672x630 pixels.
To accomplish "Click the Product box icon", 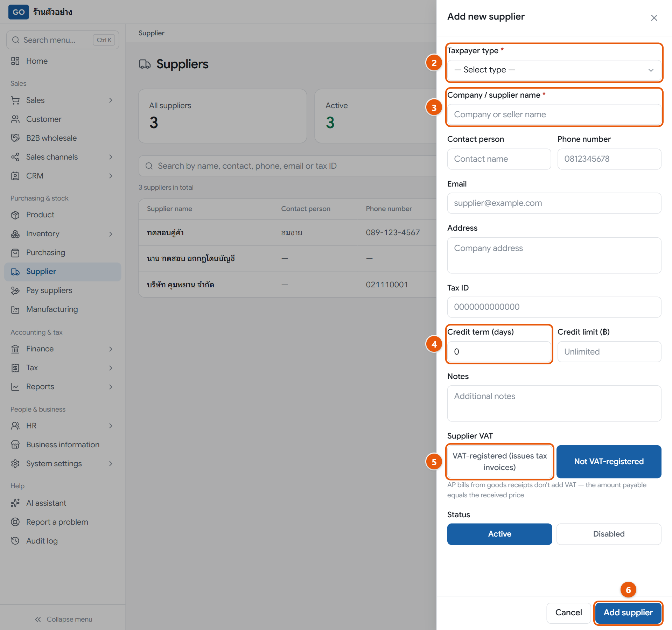I will 15,215.
